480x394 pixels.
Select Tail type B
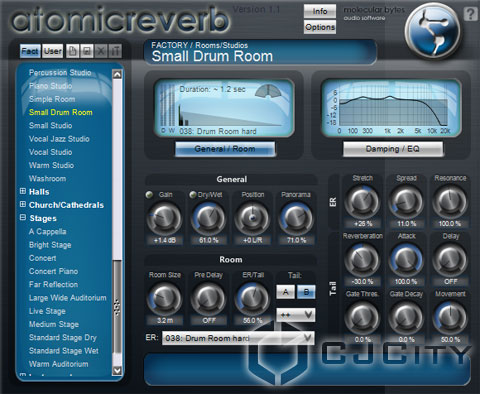tap(306, 292)
